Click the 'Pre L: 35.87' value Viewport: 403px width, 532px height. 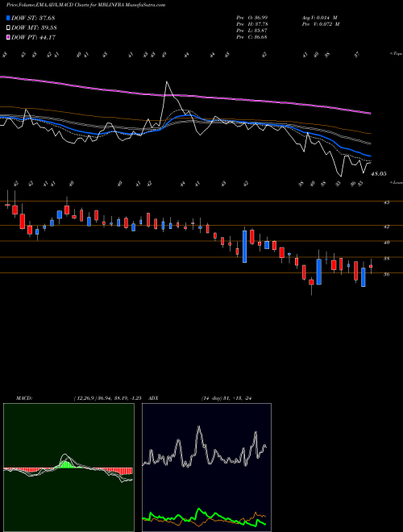coord(251,31)
